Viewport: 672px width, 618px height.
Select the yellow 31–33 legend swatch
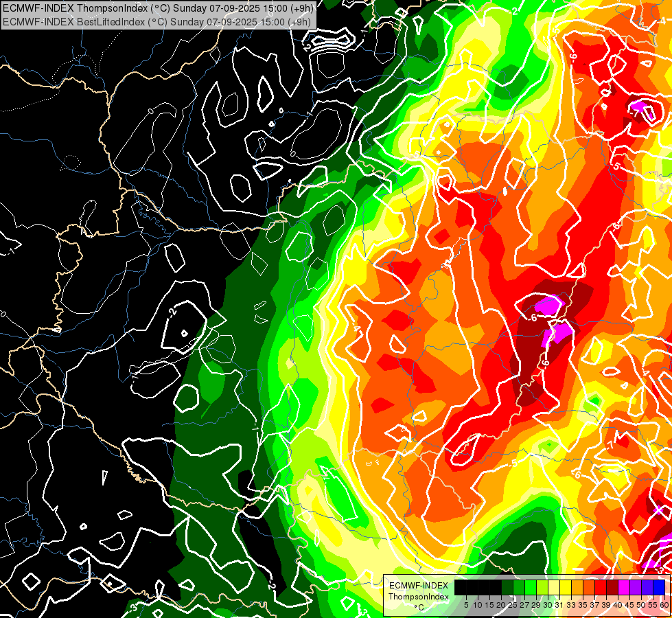(x=566, y=587)
